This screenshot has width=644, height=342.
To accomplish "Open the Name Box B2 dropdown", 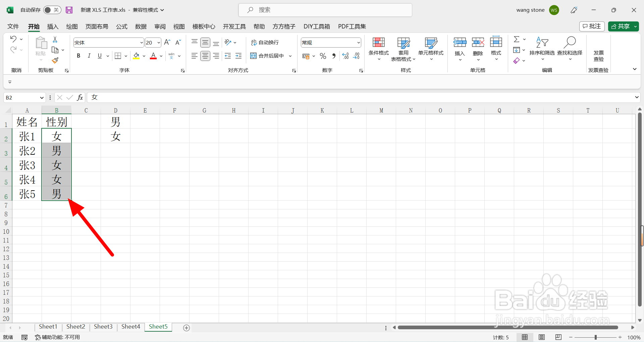I will tap(42, 97).
